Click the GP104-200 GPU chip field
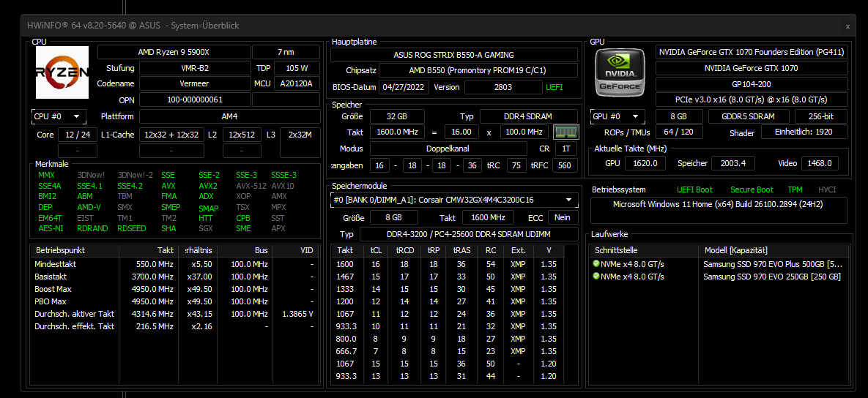Screen dimensions: 868x398 tap(752, 84)
